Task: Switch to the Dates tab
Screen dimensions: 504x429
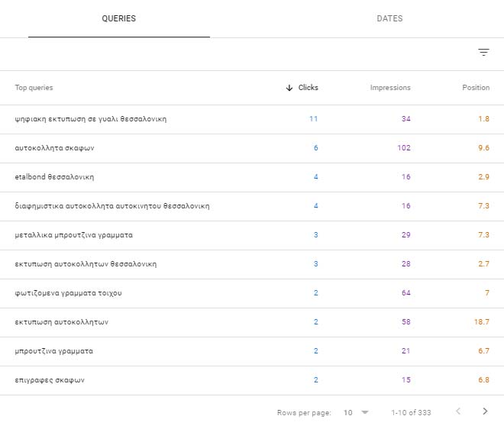Action: point(389,19)
